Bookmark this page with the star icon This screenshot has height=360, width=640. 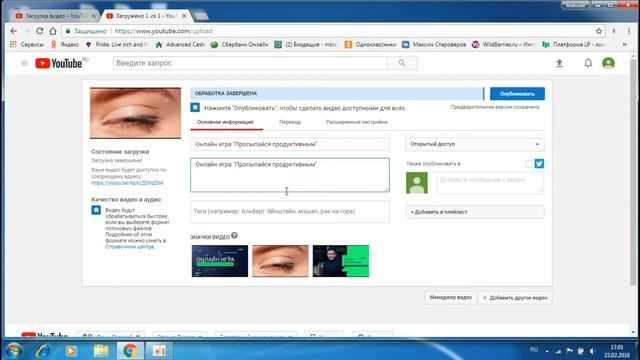599,31
